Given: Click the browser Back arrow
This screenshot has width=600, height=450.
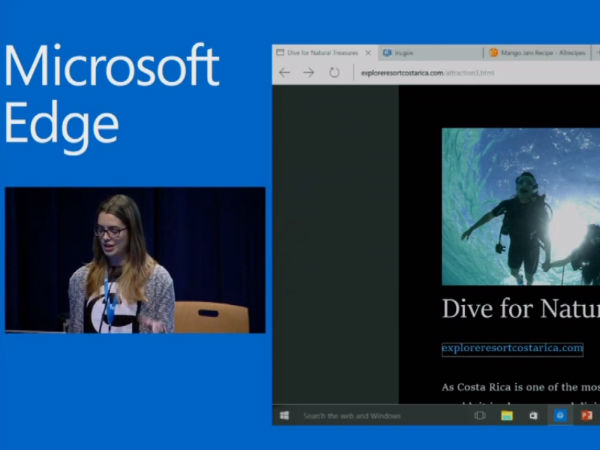Looking at the screenshot, I should point(285,73).
